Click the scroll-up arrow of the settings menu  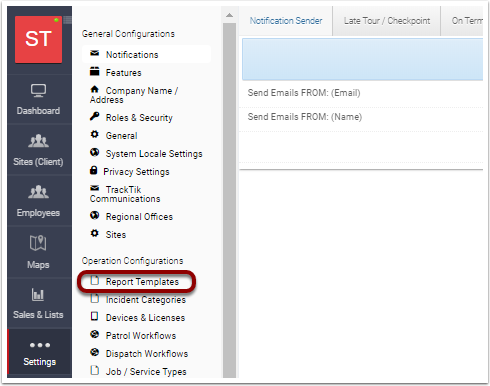point(229,15)
